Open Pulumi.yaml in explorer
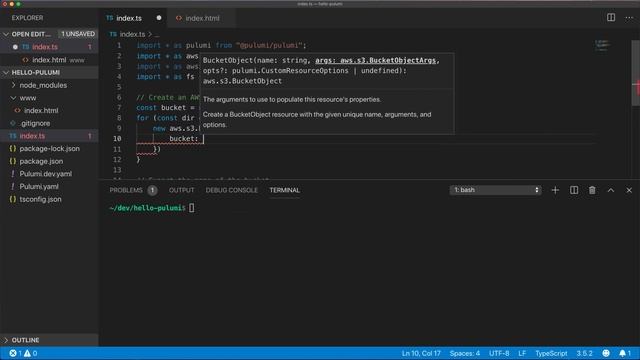The width and height of the screenshot is (640, 360). pyautogui.click(x=39, y=187)
